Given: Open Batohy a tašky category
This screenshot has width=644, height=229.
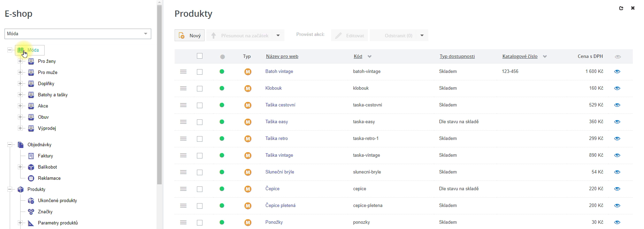Looking at the screenshot, I should pos(53,95).
